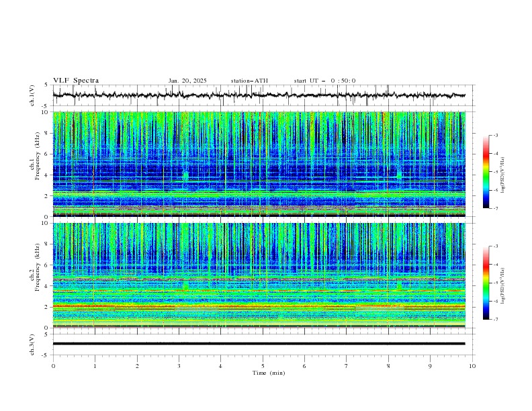The width and height of the screenshot is (532, 411).
Task: Click the "6" tick on the time axis
Action: tap(304, 366)
